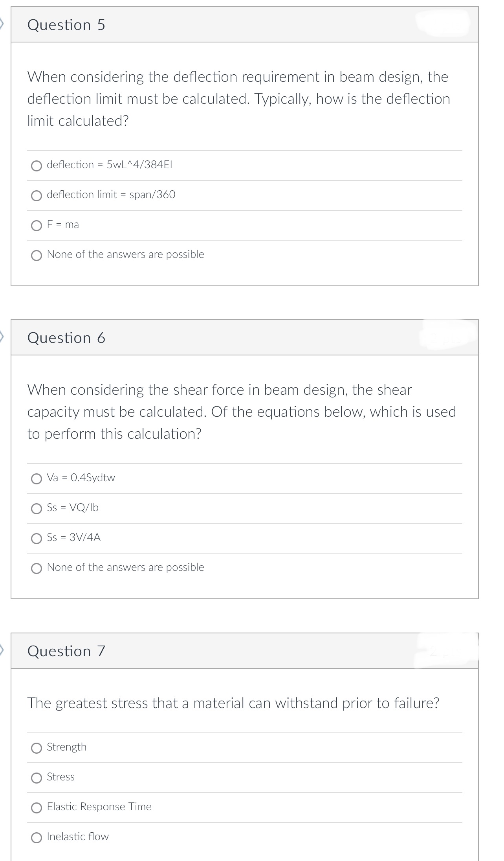The width and height of the screenshot is (504, 861).
Task: Select "None of the answers are possible" in Question 6
Action: tap(37, 567)
